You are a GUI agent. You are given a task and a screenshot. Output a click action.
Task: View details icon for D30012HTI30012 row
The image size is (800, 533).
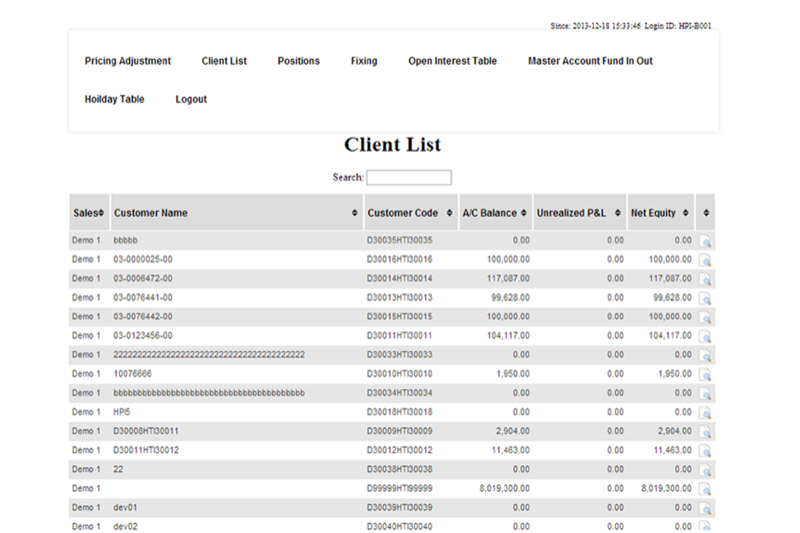[x=705, y=451]
